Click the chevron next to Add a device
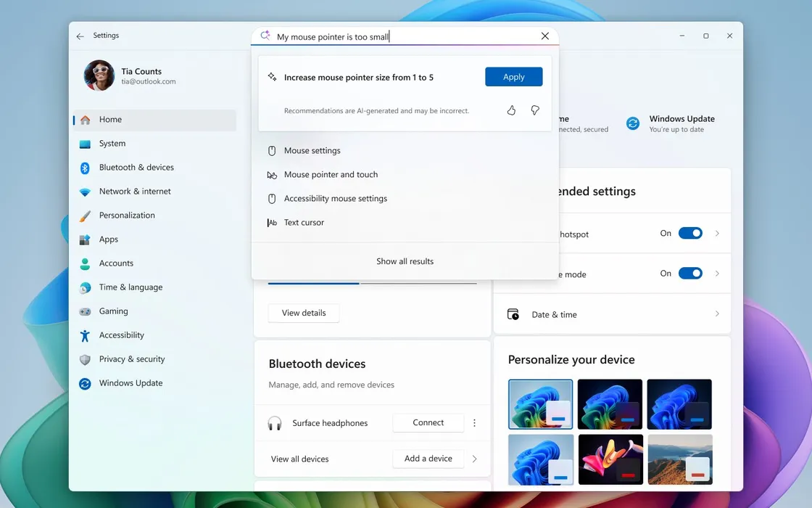 pyautogui.click(x=474, y=459)
